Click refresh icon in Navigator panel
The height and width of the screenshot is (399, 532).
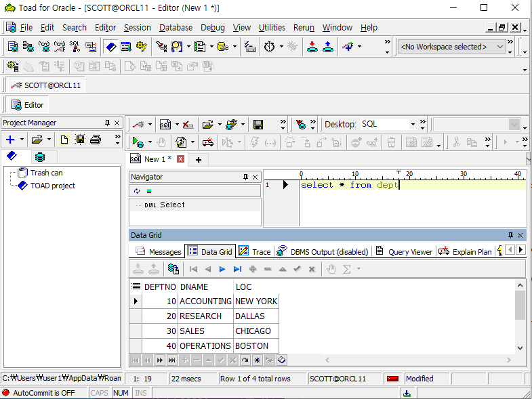click(x=137, y=191)
